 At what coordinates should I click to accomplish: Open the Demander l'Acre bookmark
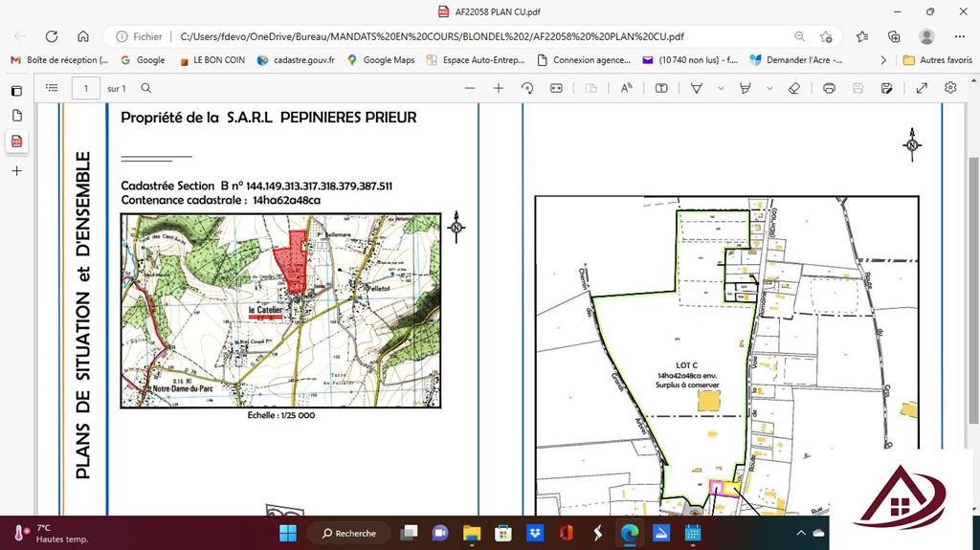796,60
